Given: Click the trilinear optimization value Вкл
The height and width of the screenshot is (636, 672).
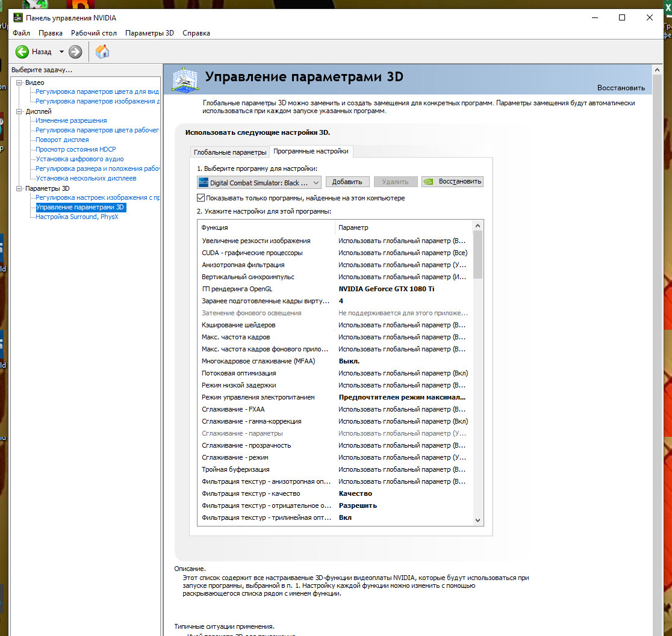Looking at the screenshot, I should tap(345, 517).
